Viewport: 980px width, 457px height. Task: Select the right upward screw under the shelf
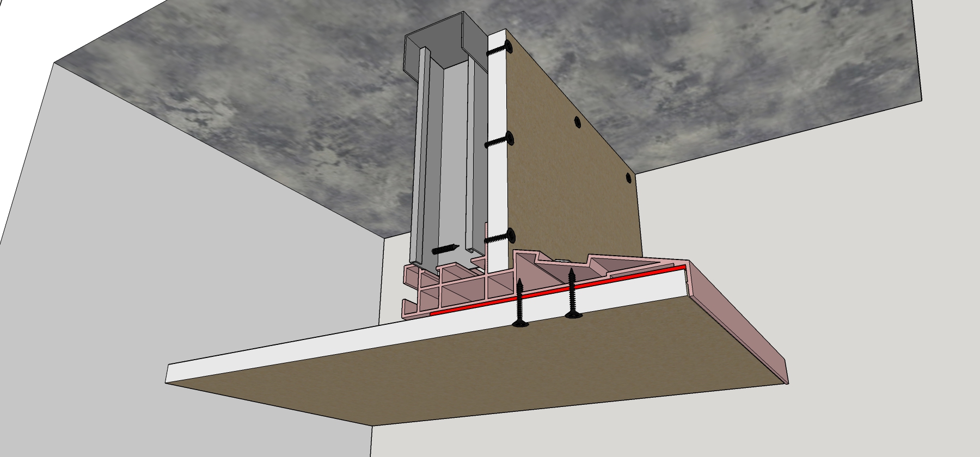572,294
